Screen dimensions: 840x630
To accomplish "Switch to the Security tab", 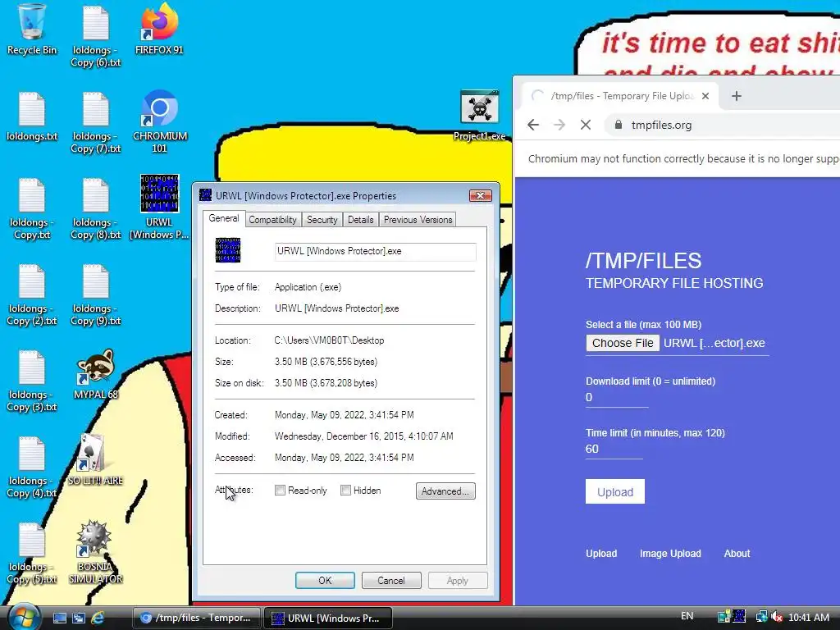I will tap(322, 220).
